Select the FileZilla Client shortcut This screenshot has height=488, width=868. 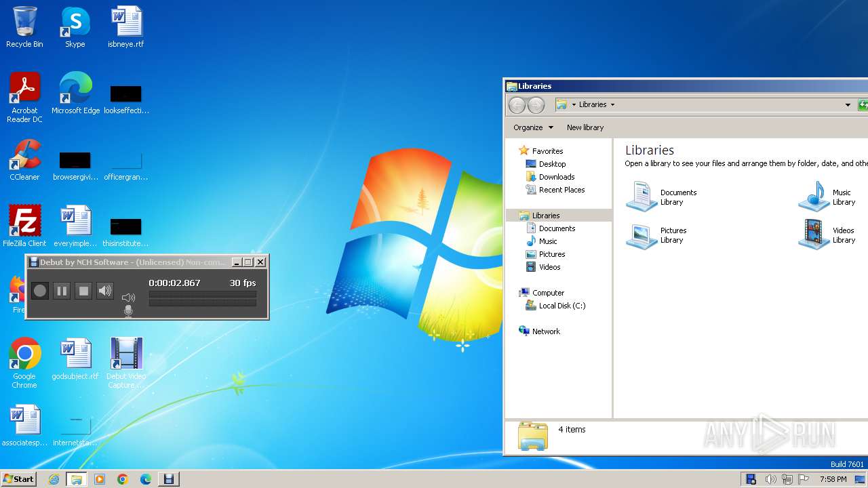[x=24, y=226]
